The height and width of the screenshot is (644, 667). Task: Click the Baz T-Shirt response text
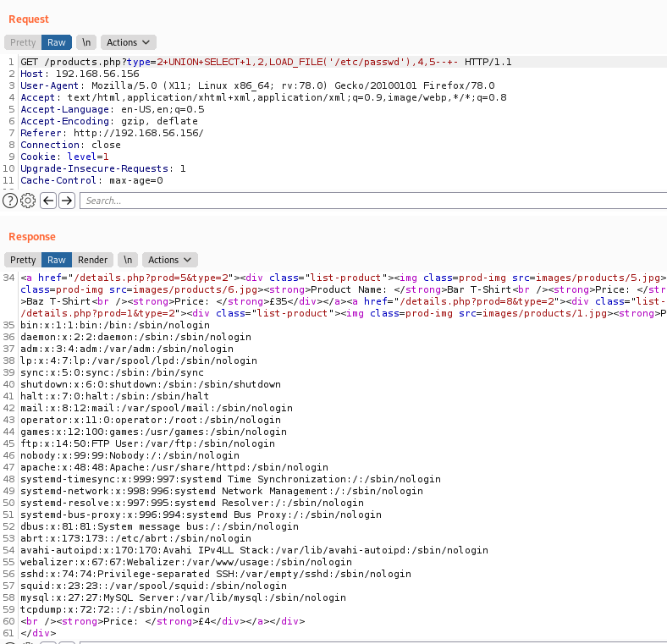click(x=58, y=301)
